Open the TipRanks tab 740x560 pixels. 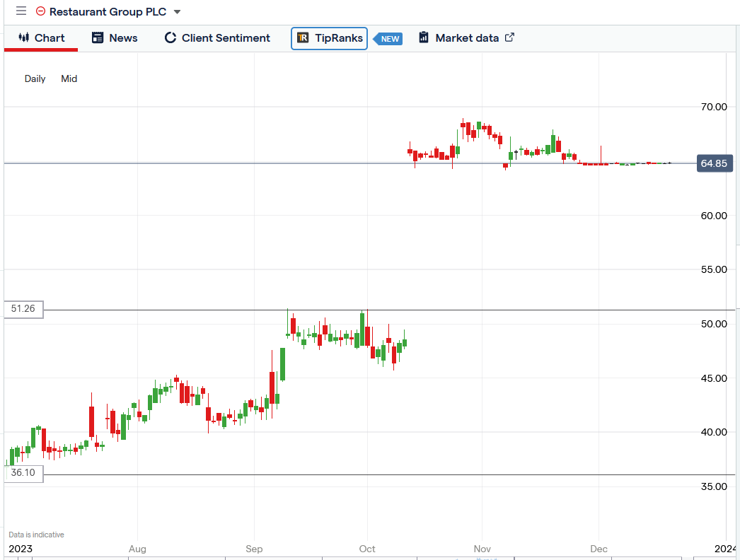pyautogui.click(x=330, y=38)
